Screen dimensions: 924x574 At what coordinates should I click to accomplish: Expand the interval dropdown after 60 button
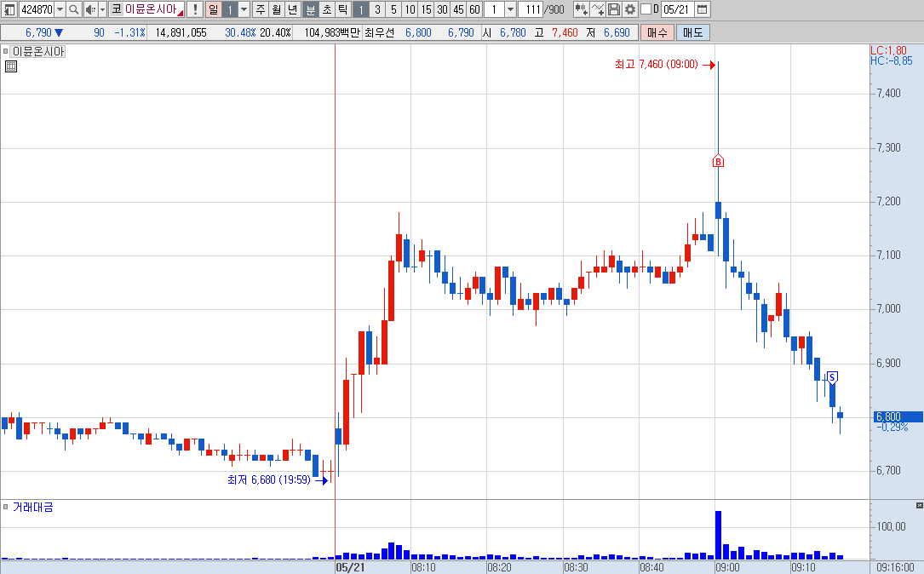(511, 9)
